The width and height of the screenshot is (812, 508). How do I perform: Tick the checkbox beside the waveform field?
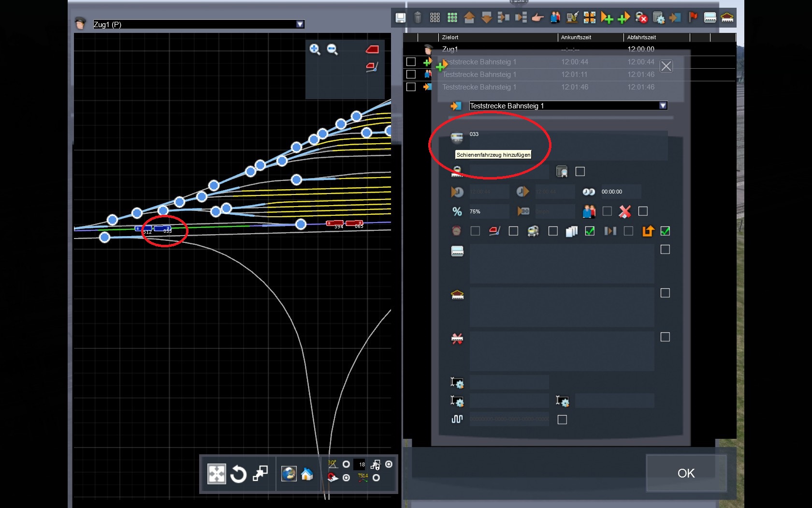pos(562,419)
